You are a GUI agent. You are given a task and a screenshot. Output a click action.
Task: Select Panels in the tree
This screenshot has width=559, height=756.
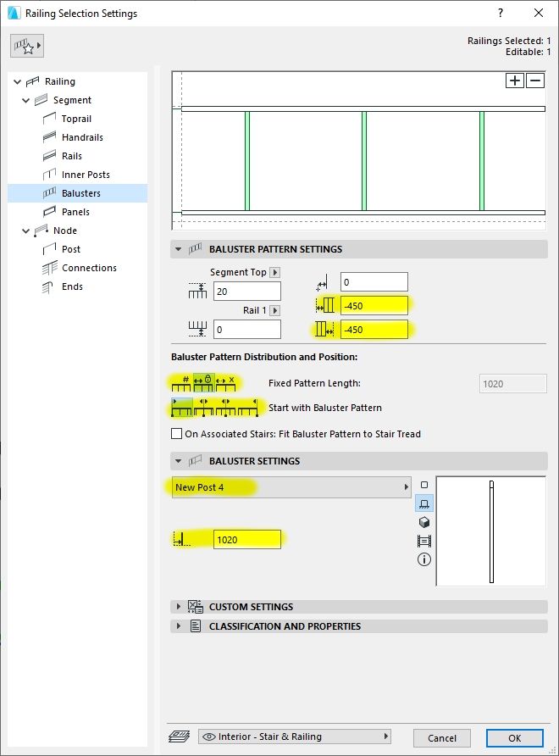[75, 212]
